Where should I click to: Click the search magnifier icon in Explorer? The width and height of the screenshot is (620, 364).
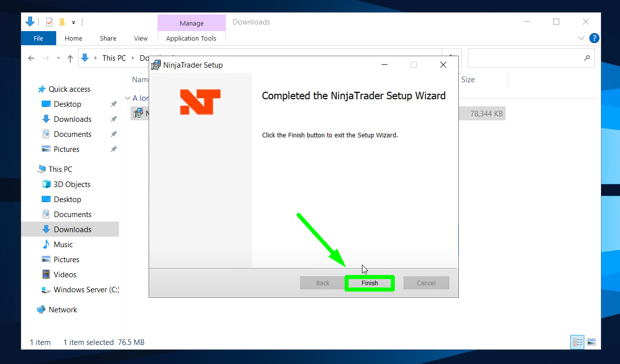click(x=587, y=58)
